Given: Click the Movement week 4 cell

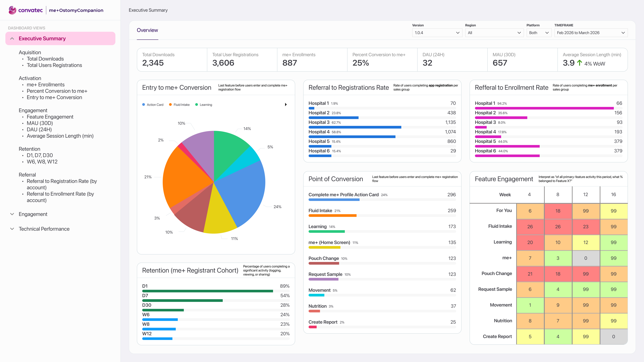Looking at the screenshot, I should (530, 305).
